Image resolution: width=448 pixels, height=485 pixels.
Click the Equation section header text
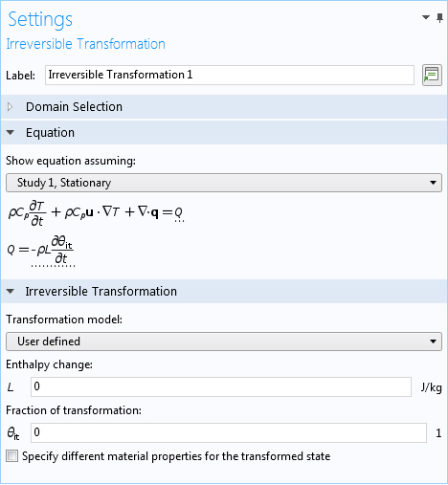[x=50, y=133]
